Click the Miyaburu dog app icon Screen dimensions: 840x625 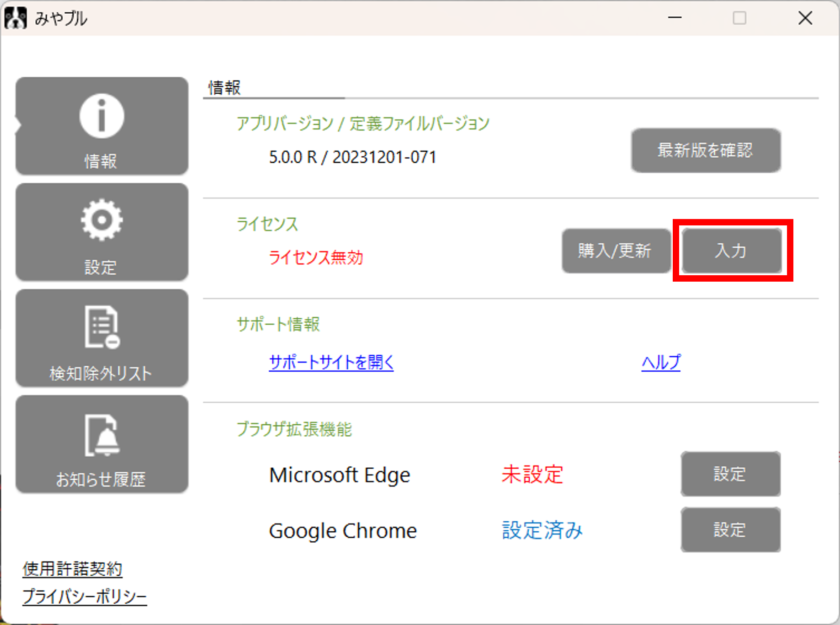[16, 18]
